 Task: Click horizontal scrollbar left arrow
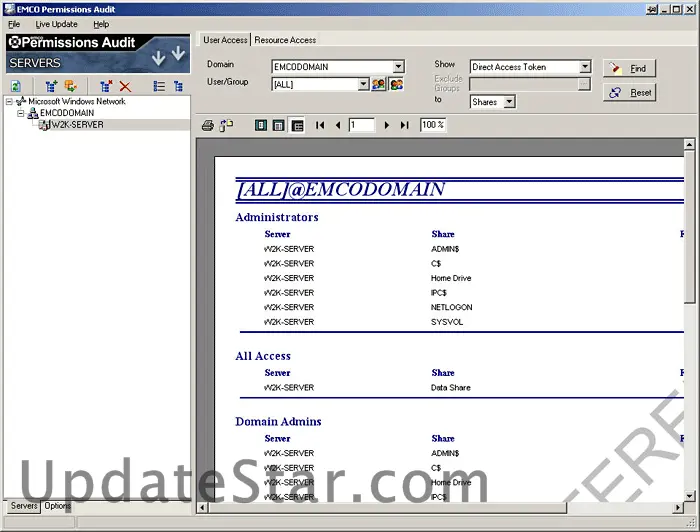tap(202, 507)
